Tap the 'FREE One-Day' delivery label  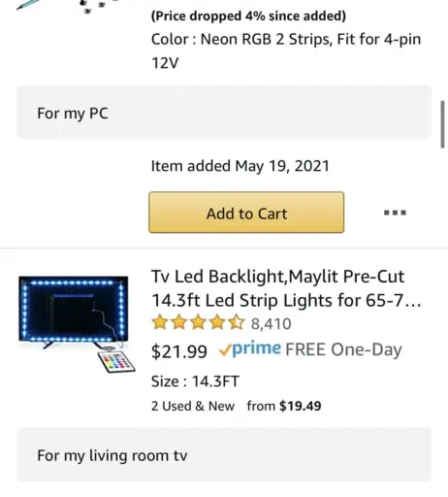point(343,349)
